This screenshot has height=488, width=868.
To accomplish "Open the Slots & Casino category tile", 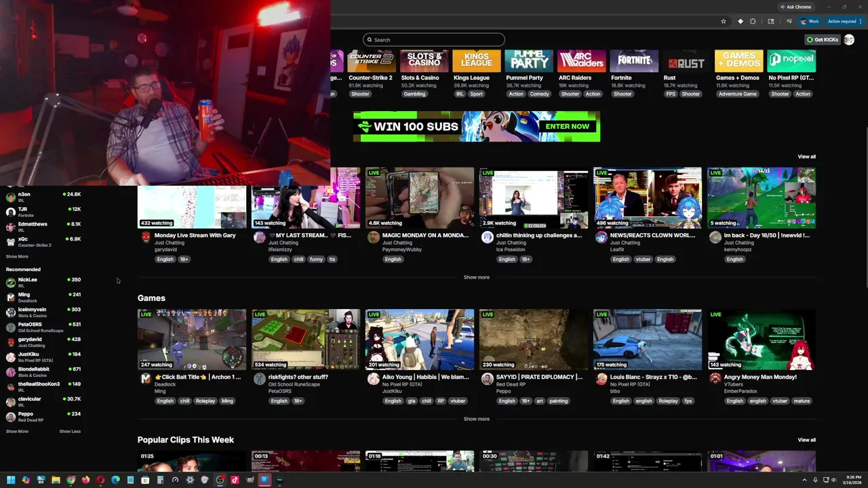I will (x=424, y=61).
